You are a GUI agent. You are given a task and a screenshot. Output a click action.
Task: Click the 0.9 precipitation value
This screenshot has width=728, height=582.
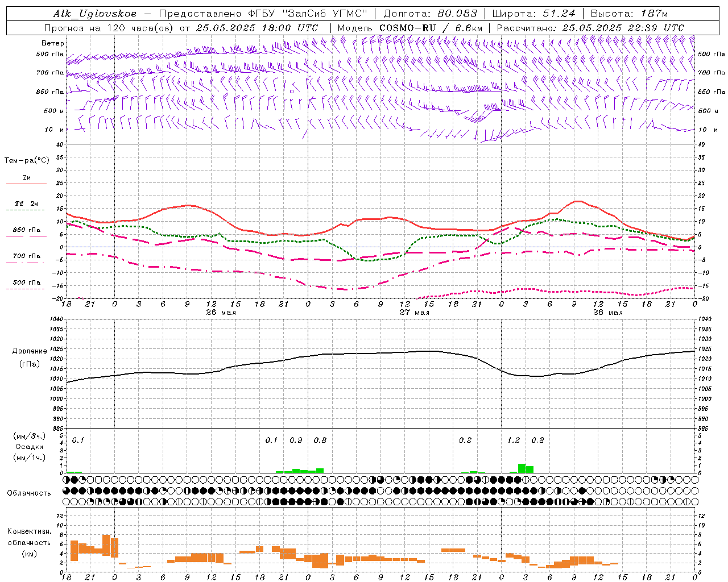(x=296, y=440)
